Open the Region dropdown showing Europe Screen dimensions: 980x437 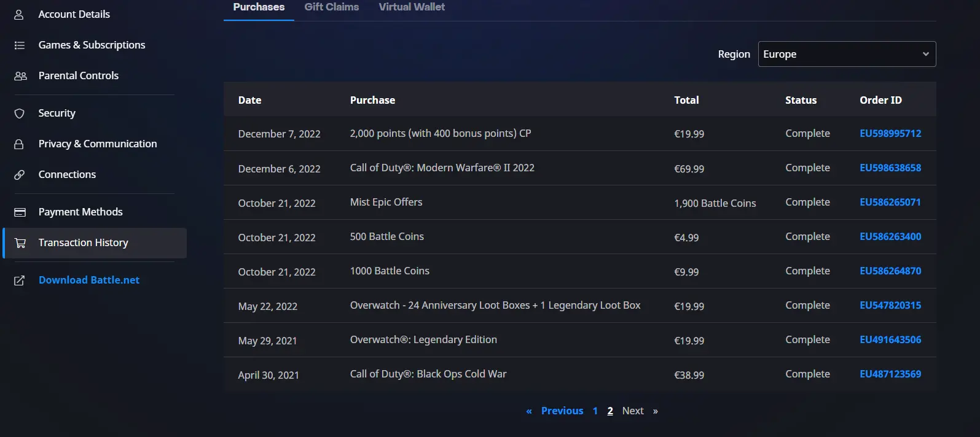(x=847, y=54)
